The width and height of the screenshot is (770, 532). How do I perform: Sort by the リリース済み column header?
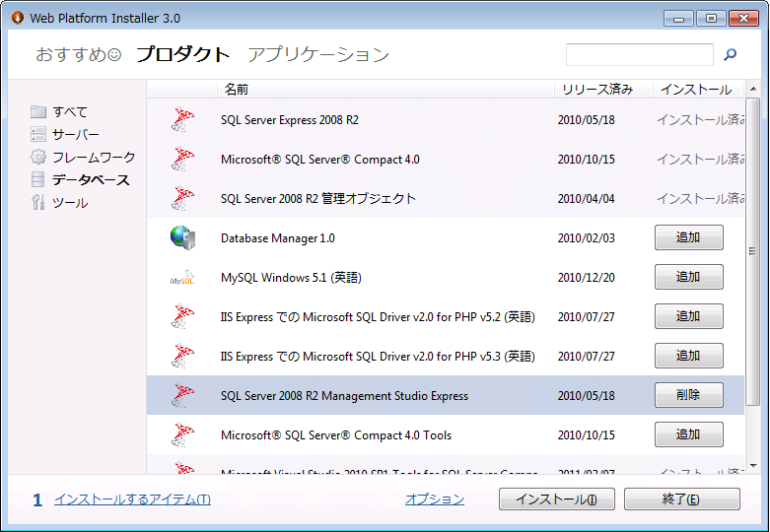(603, 90)
